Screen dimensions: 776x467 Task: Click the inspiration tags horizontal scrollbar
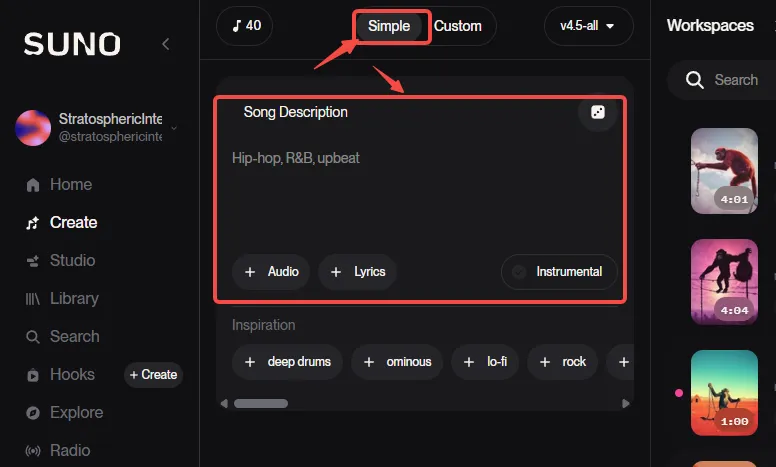coord(261,404)
